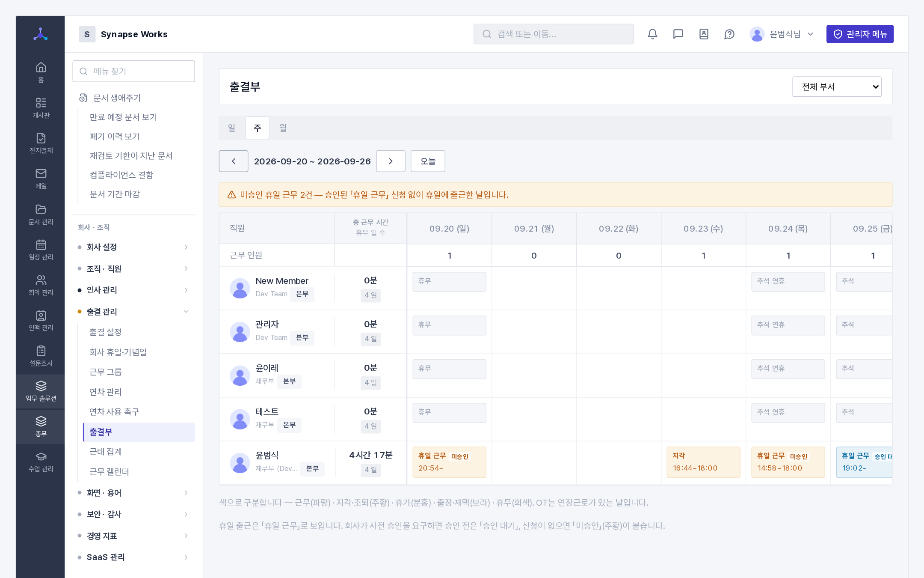Expand the 보안 · 감사 menu
Viewport: 924px width, 578px height.
point(133,514)
